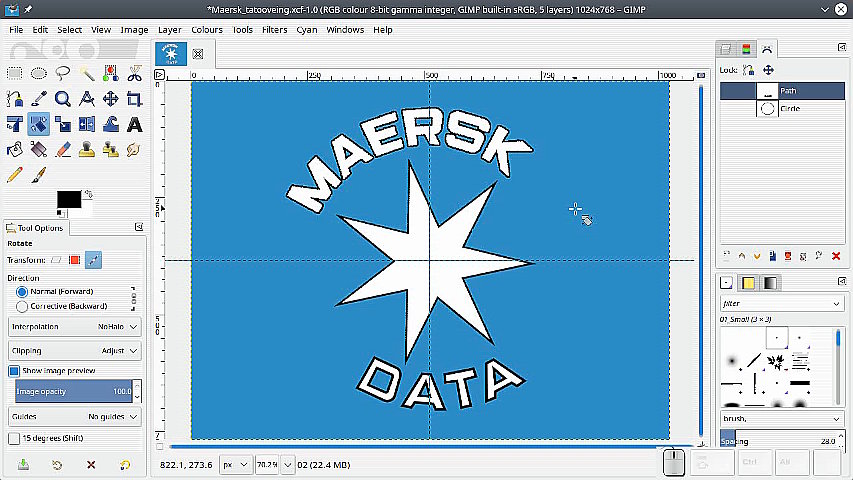The height and width of the screenshot is (480, 853).
Task: Open the Colours menu
Action: click(207, 30)
